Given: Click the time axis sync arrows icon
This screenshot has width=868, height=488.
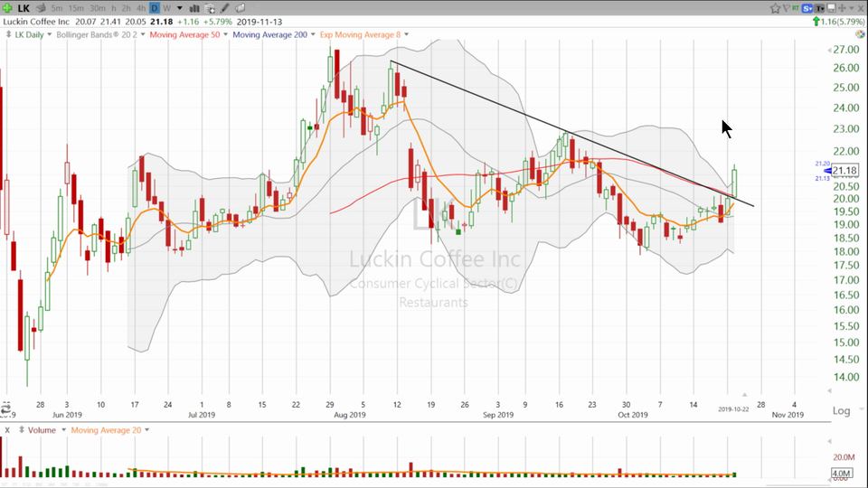Looking at the screenshot, I should click(6, 409).
